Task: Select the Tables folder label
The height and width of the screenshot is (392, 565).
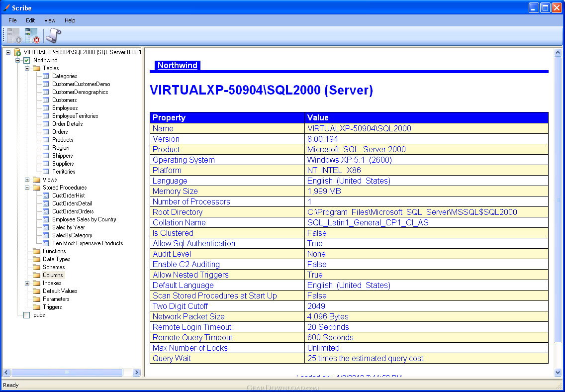Action: pos(51,68)
